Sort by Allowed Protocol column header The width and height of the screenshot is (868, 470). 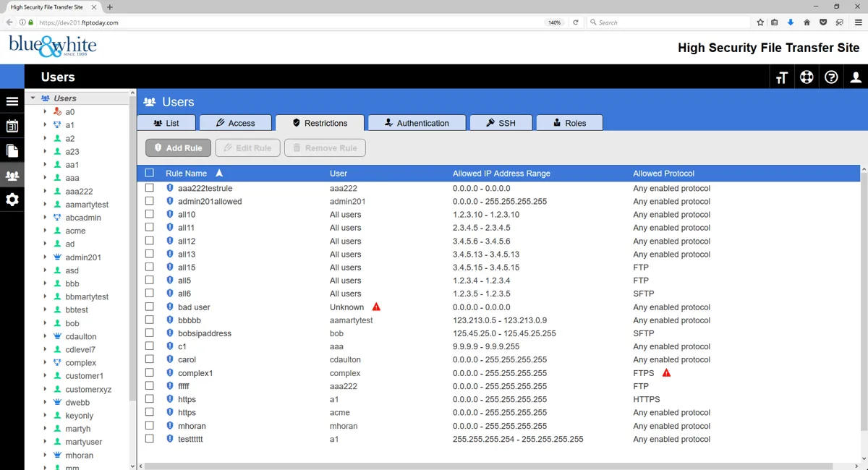coord(663,174)
